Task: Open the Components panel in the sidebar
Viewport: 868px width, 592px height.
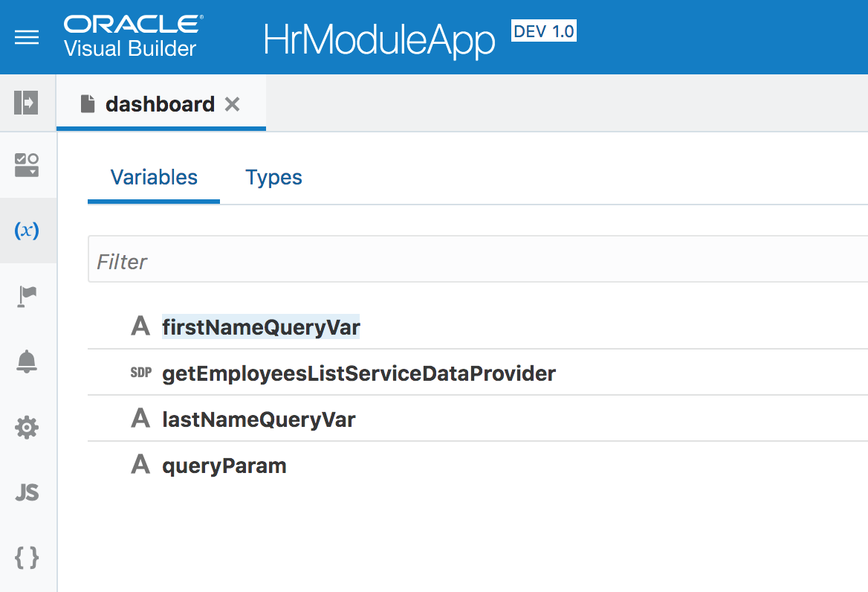Action: [x=27, y=165]
